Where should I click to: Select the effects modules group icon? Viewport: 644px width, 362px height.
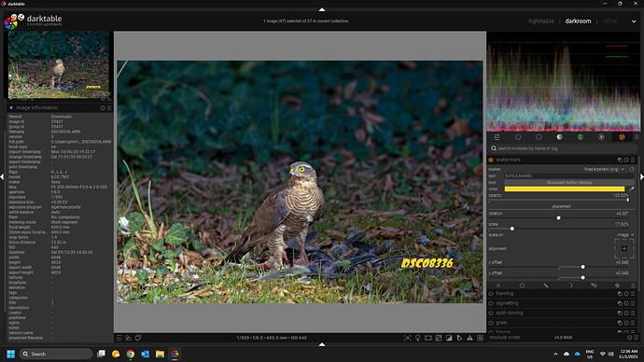(622, 137)
